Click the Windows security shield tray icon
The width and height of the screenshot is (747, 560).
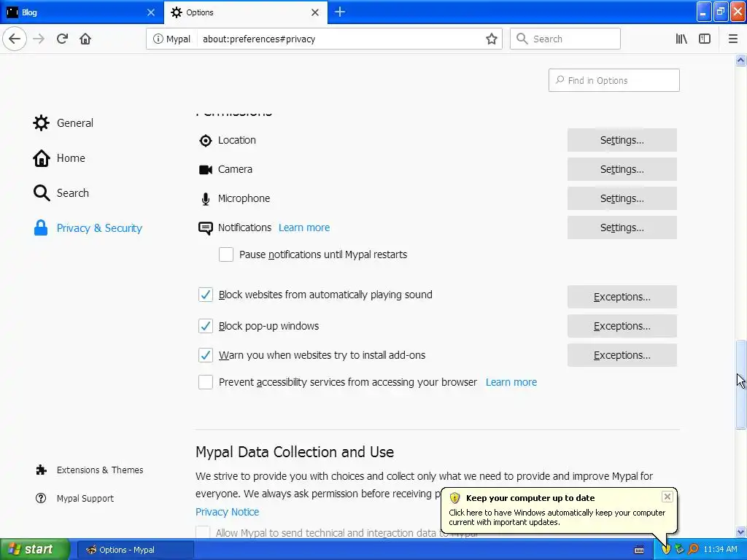click(666, 550)
